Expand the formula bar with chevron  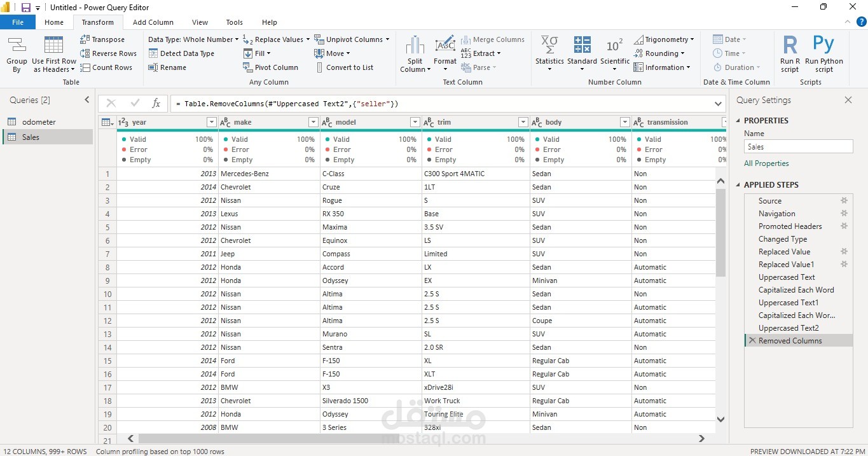pyautogui.click(x=719, y=104)
